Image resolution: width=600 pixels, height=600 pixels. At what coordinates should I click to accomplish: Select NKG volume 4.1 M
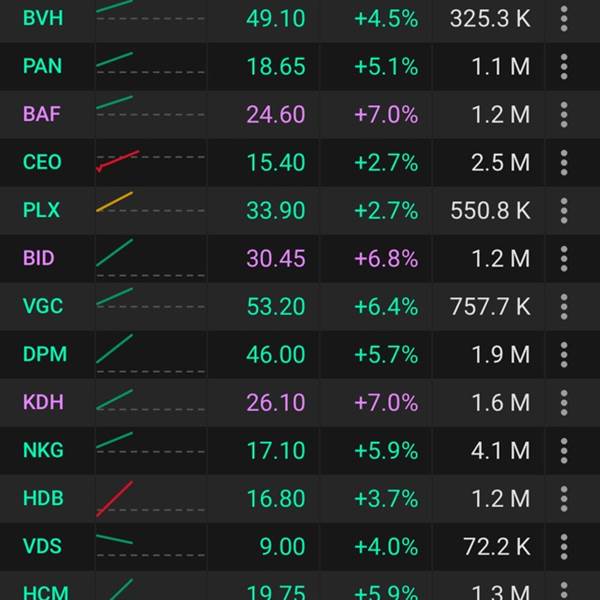(500, 450)
